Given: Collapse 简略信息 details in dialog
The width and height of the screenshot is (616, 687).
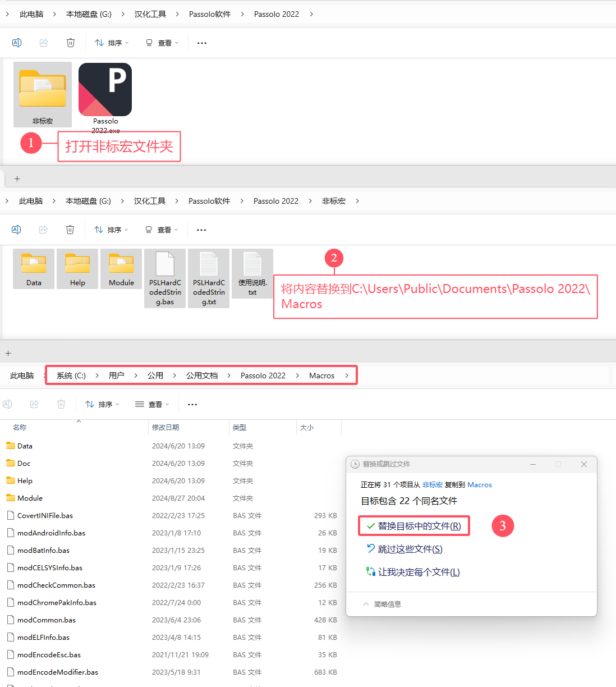Looking at the screenshot, I should click(x=382, y=604).
